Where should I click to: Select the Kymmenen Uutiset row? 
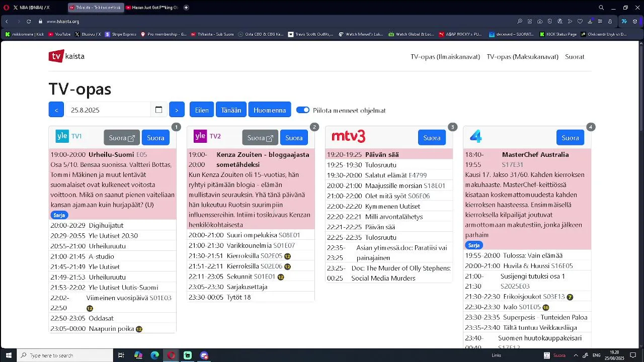(389, 207)
